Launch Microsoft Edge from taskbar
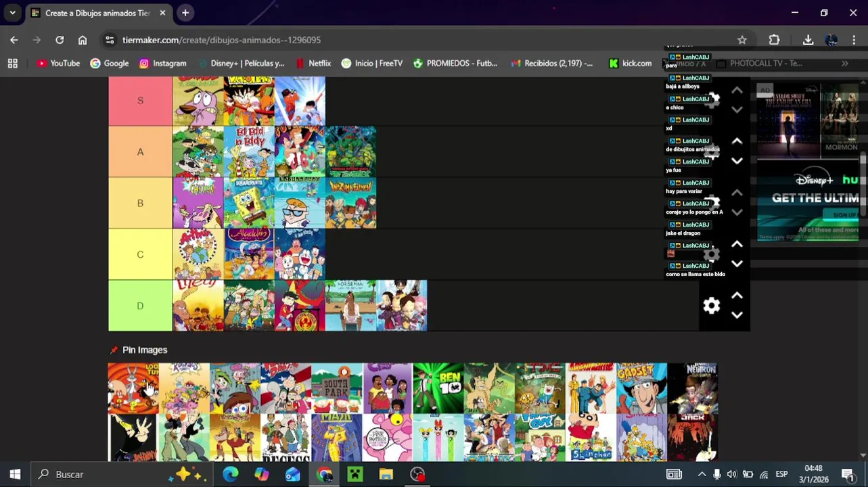The image size is (868, 487). (231, 474)
